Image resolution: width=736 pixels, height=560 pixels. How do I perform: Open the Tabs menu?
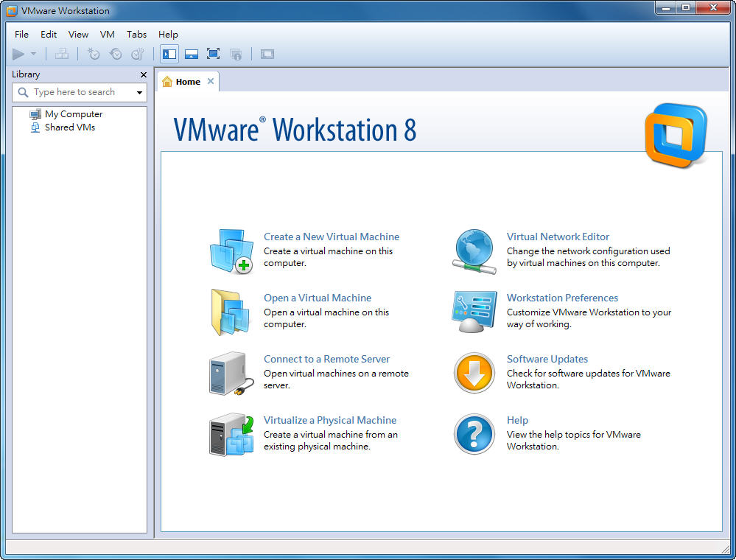point(136,35)
